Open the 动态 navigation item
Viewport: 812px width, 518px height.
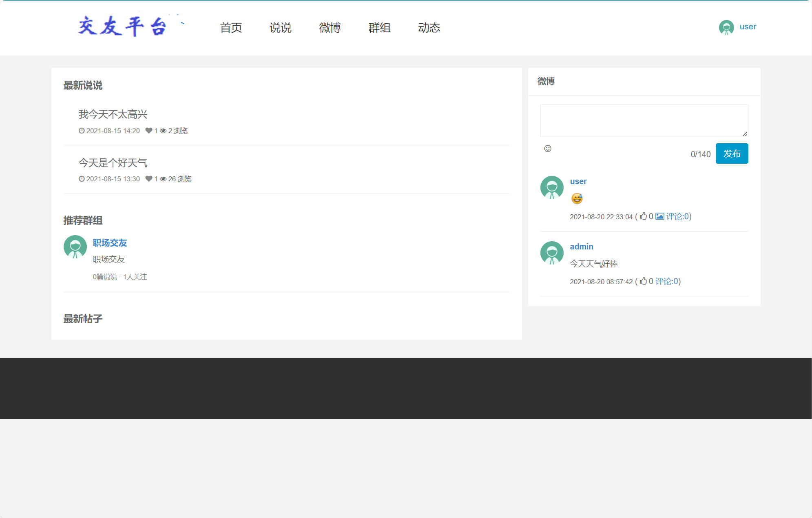pos(429,27)
